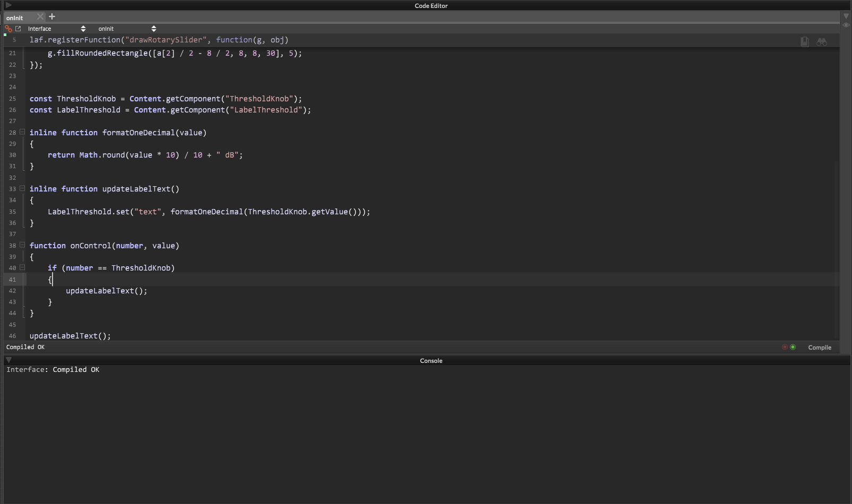Click the red status indicator near Compile
Screen dimensions: 852x504
[785, 347]
